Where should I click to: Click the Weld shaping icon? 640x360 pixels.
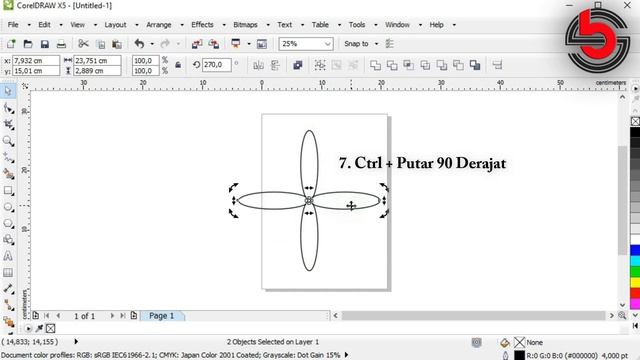375,65
